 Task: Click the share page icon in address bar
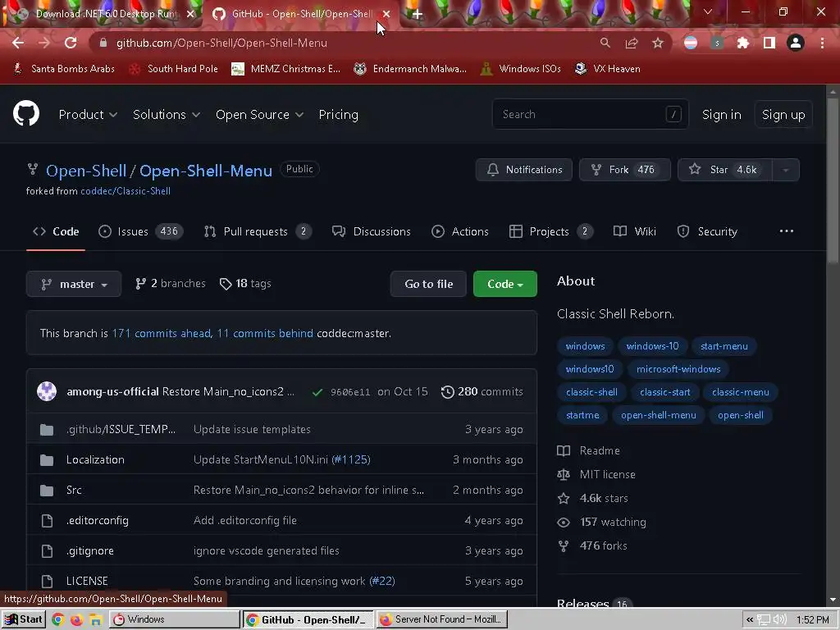click(x=632, y=43)
